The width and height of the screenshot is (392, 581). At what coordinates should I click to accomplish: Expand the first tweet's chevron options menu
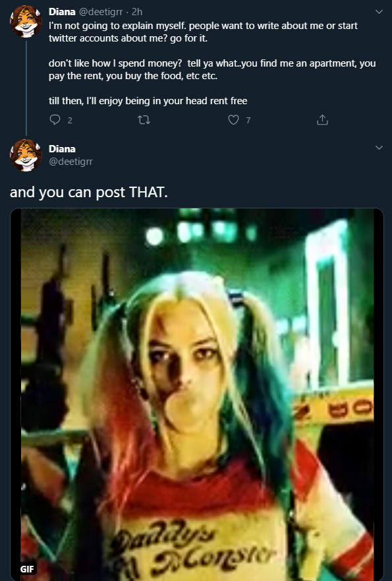point(379,11)
